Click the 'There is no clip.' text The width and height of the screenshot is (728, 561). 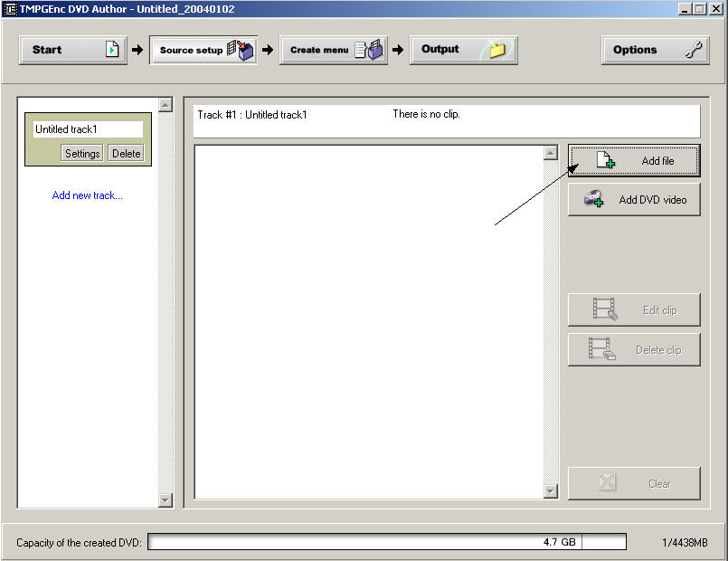point(426,114)
